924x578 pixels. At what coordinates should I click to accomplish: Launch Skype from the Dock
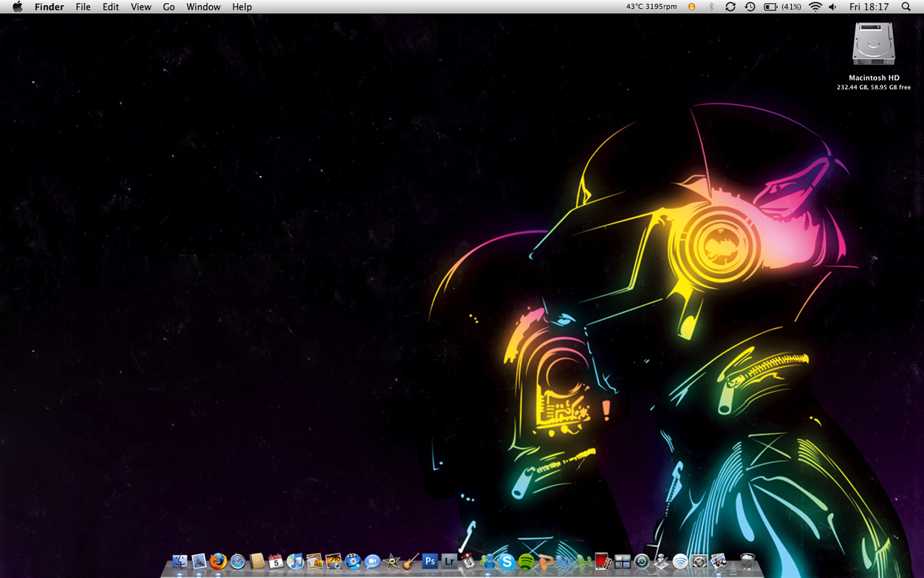pos(507,562)
